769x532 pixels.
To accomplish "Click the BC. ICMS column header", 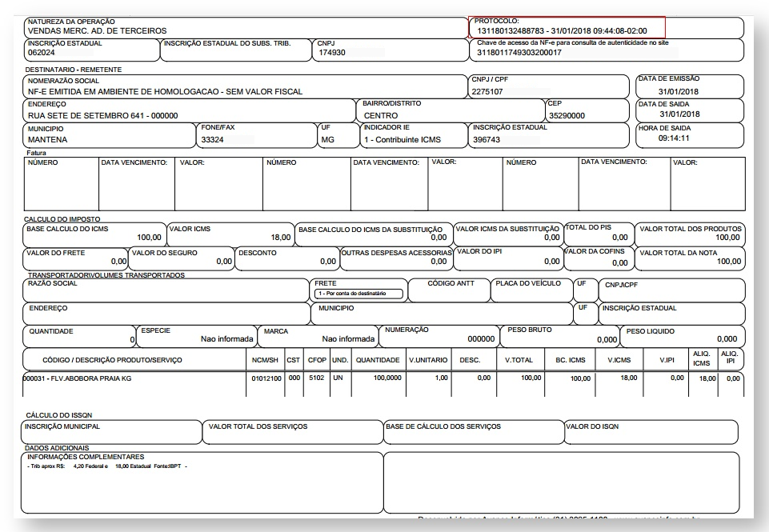I will [x=571, y=360].
